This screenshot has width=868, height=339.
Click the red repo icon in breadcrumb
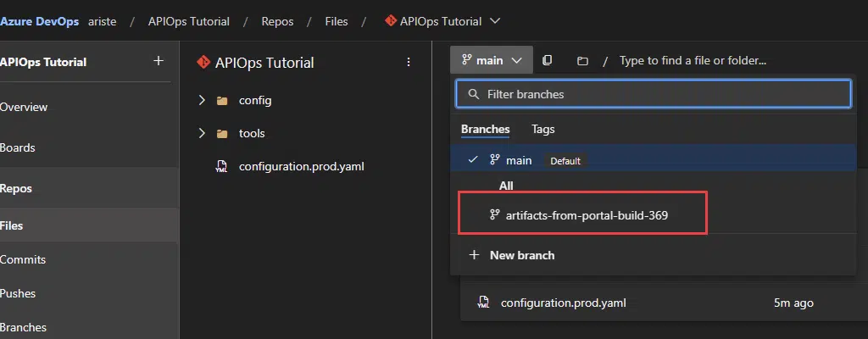(x=391, y=21)
